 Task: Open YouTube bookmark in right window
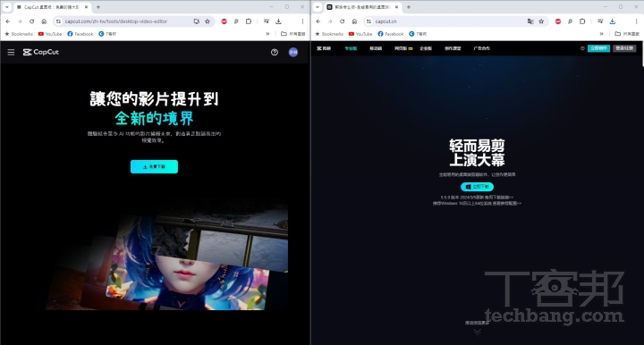pyautogui.click(x=360, y=34)
